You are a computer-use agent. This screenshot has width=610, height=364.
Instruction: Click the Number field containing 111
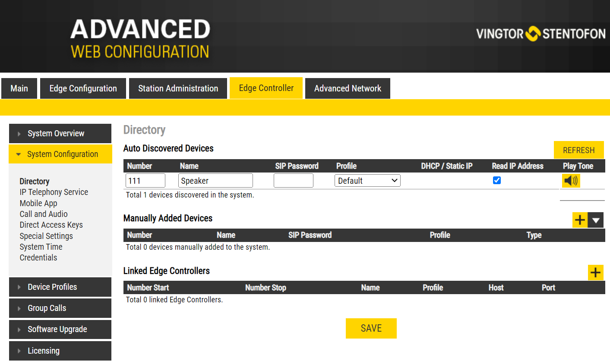coord(145,181)
